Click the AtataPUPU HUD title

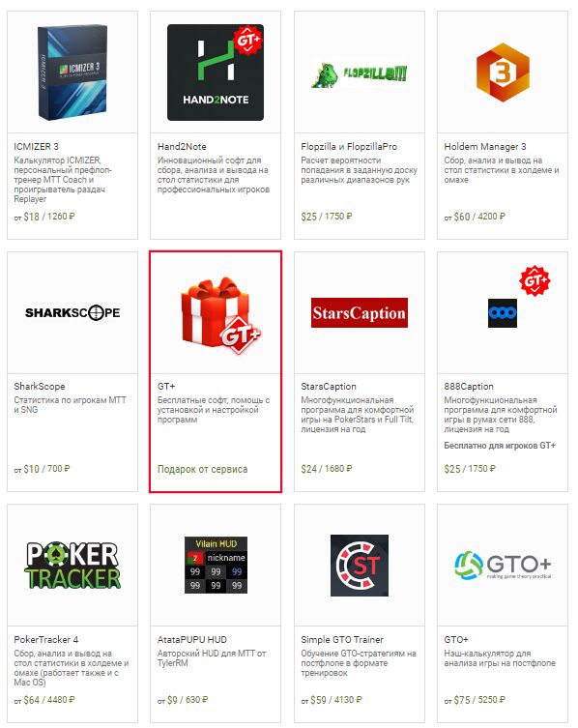coord(191,640)
